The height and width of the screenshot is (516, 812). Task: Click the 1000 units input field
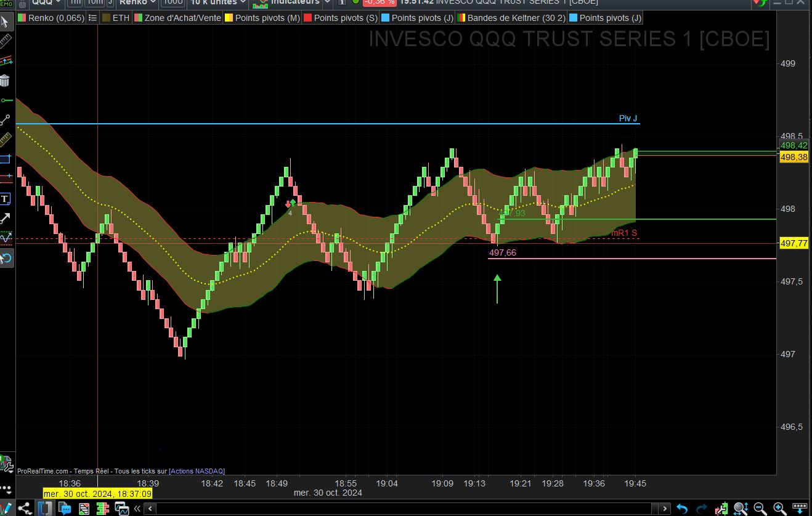point(173,2)
